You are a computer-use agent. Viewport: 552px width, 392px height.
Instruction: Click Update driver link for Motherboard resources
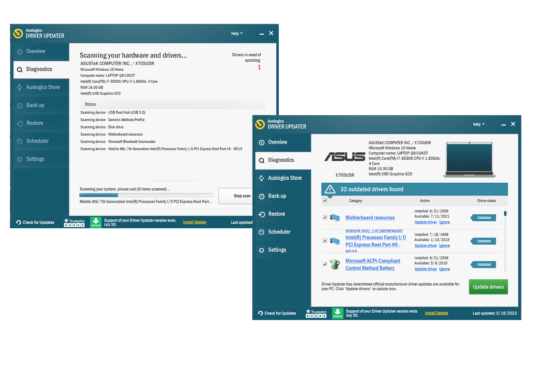click(x=426, y=222)
